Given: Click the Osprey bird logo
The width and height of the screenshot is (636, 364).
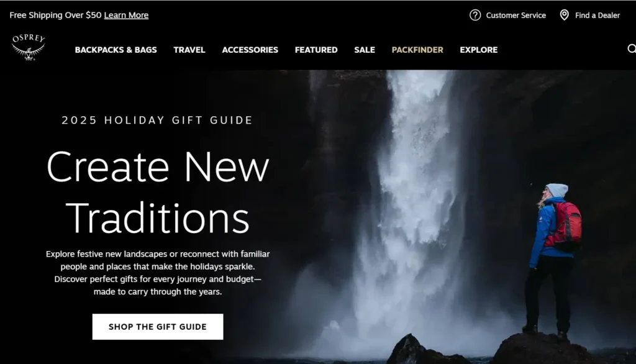Looking at the screenshot, I should point(29,47).
